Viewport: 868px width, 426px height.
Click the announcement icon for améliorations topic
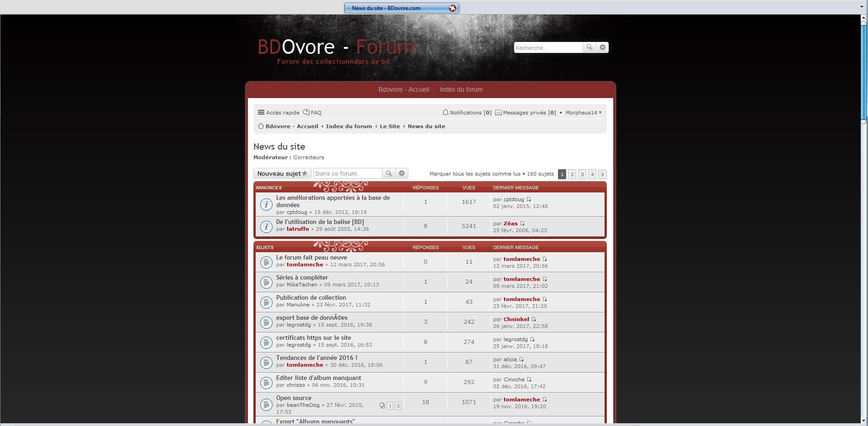[266, 204]
